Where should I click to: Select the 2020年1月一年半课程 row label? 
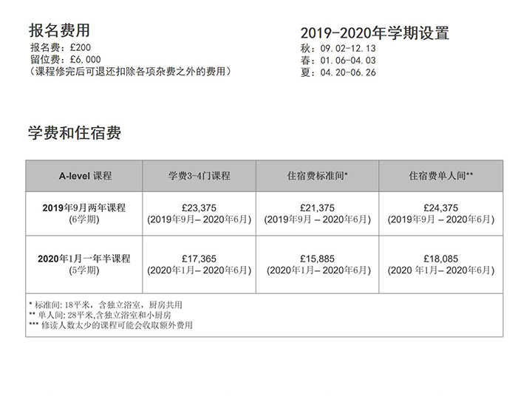tap(84, 259)
